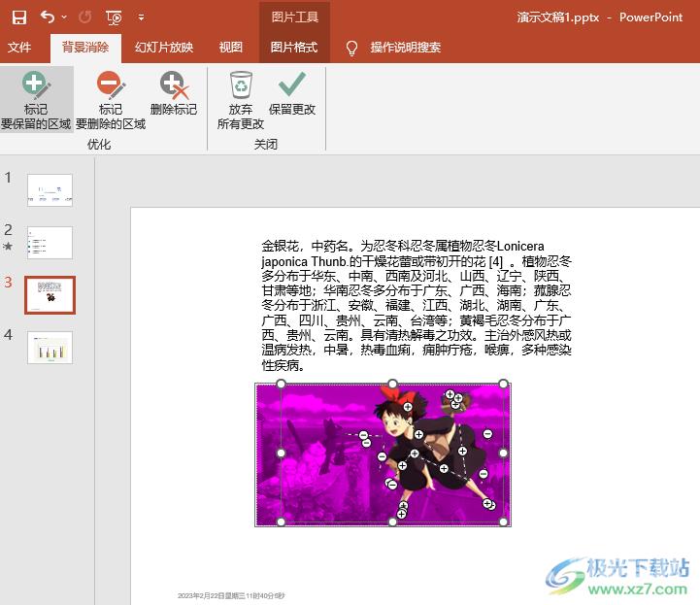Save the presentation with the disk icon
Screen dimensions: 700x605
(18, 17)
